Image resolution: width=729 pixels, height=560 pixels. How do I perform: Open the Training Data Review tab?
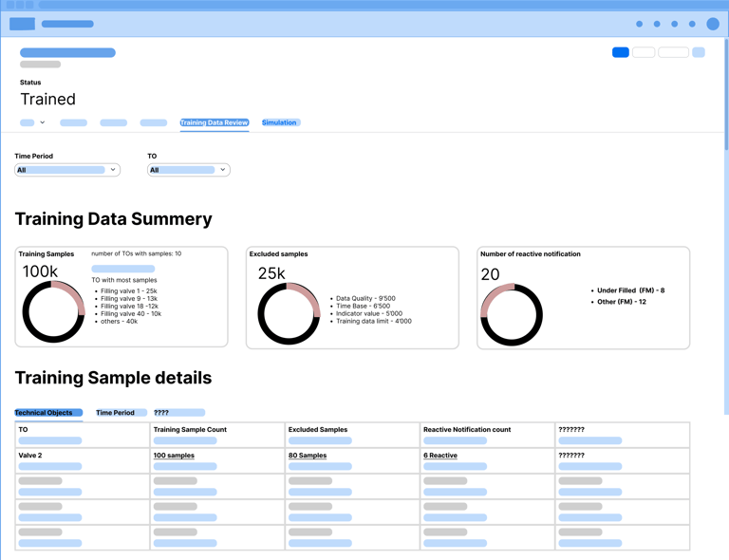tap(215, 122)
